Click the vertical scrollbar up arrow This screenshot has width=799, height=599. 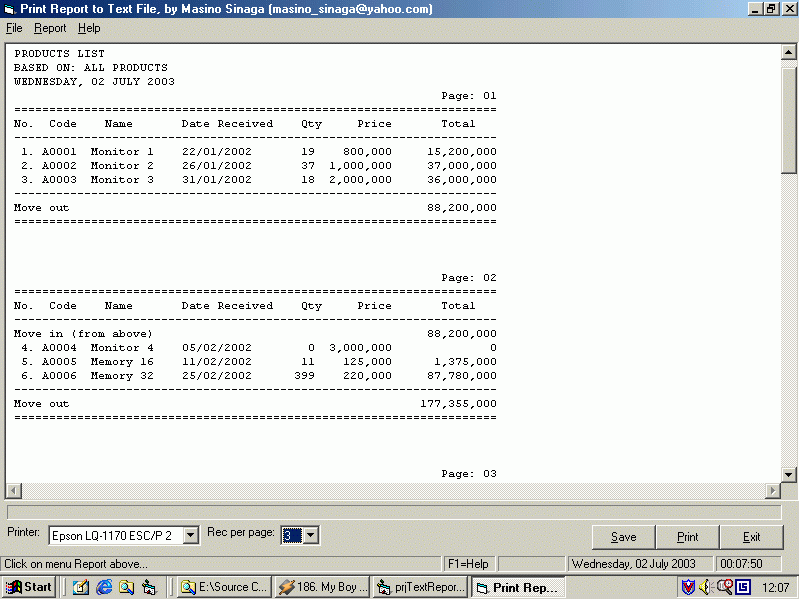point(788,52)
